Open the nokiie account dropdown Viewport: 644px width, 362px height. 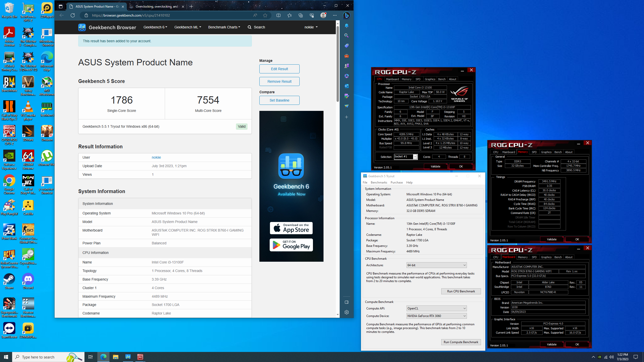point(311,27)
